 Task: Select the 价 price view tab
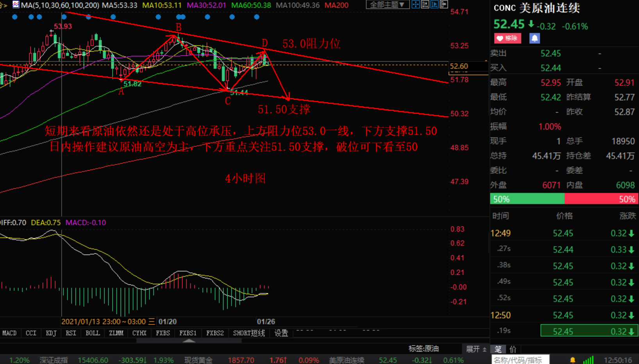(513, 349)
